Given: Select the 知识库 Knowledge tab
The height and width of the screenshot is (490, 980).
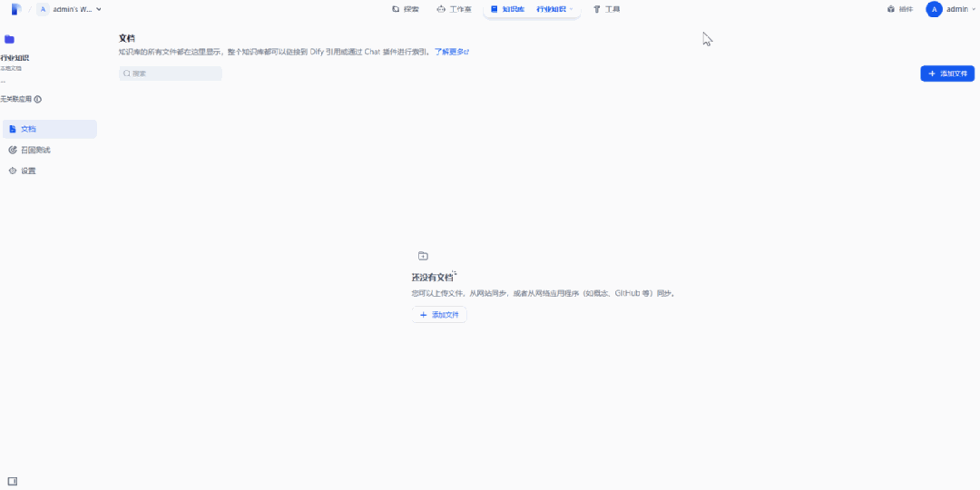Looking at the screenshot, I should [x=507, y=9].
